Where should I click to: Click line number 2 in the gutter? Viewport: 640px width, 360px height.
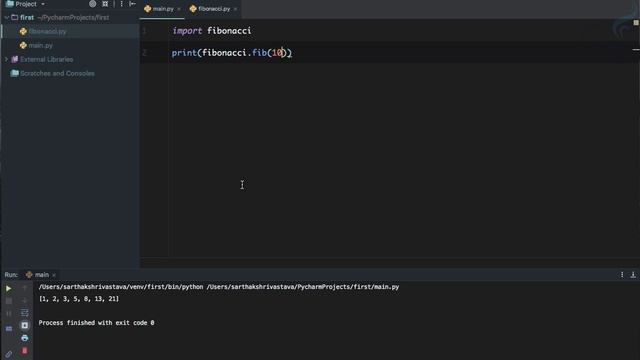pos(144,53)
